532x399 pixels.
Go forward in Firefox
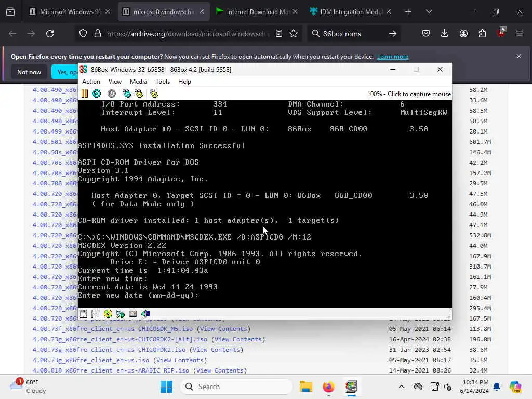tap(31, 34)
